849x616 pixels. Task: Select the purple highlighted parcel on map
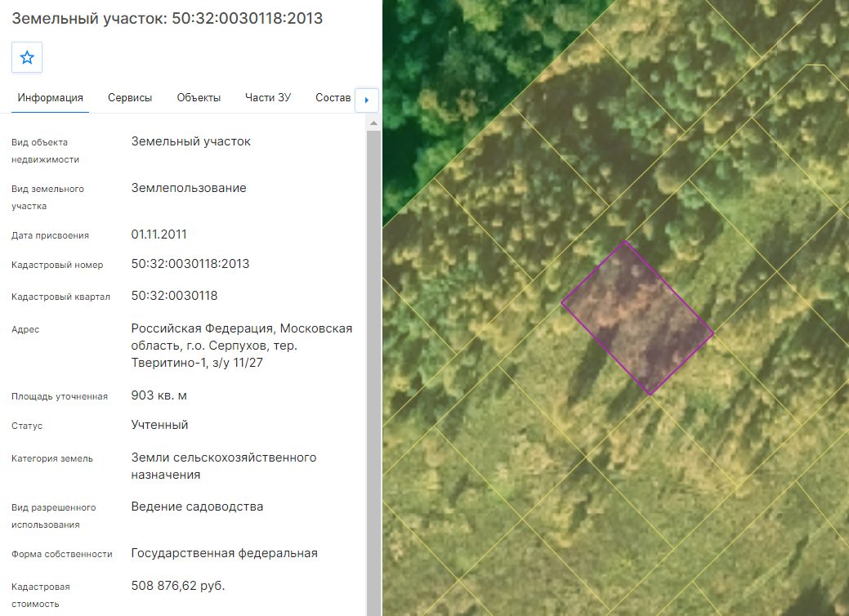(637, 318)
